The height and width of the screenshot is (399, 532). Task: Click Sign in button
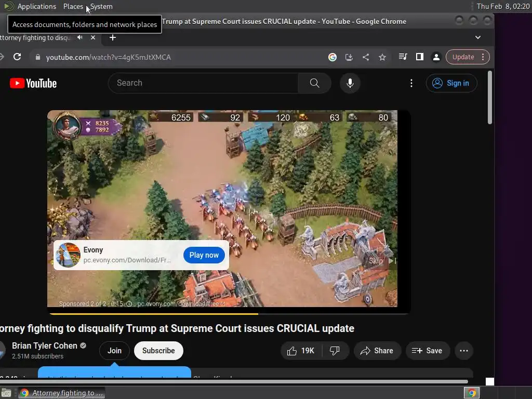click(x=451, y=83)
